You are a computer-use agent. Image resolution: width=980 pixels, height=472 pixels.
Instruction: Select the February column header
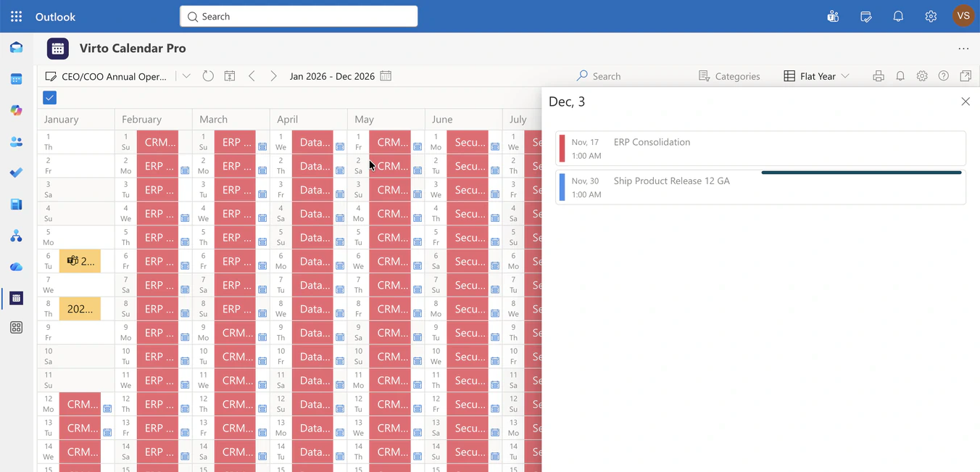pos(153,120)
